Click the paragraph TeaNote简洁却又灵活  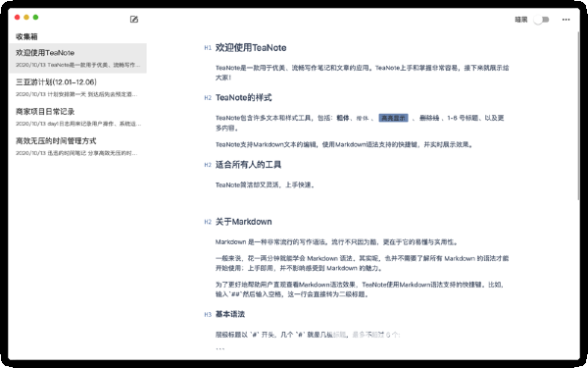pos(265,184)
